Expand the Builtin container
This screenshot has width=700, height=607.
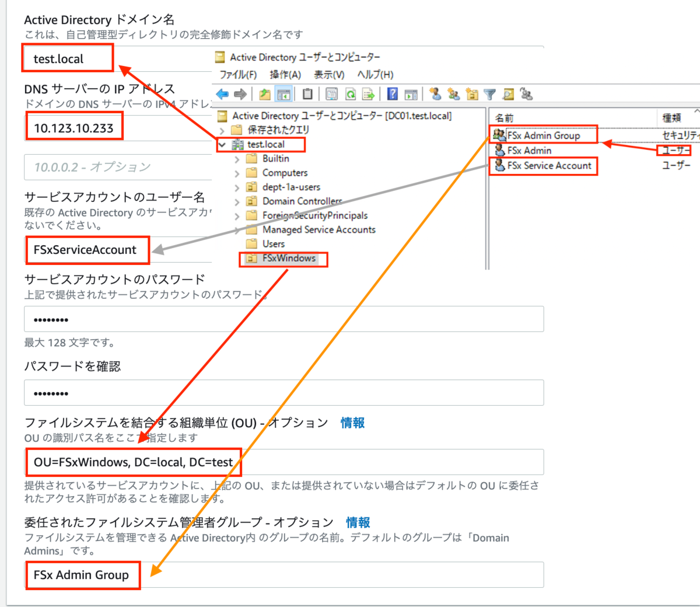coord(237,159)
